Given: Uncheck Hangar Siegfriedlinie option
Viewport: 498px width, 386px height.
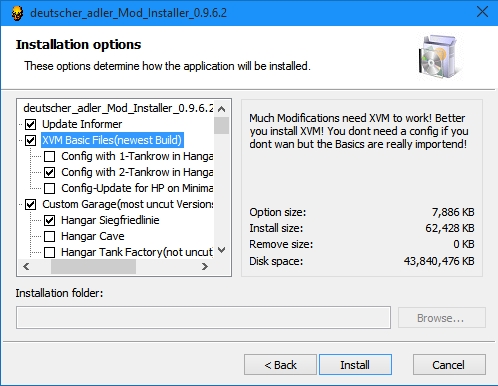Looking at the screenshot, I should [50, 220].
